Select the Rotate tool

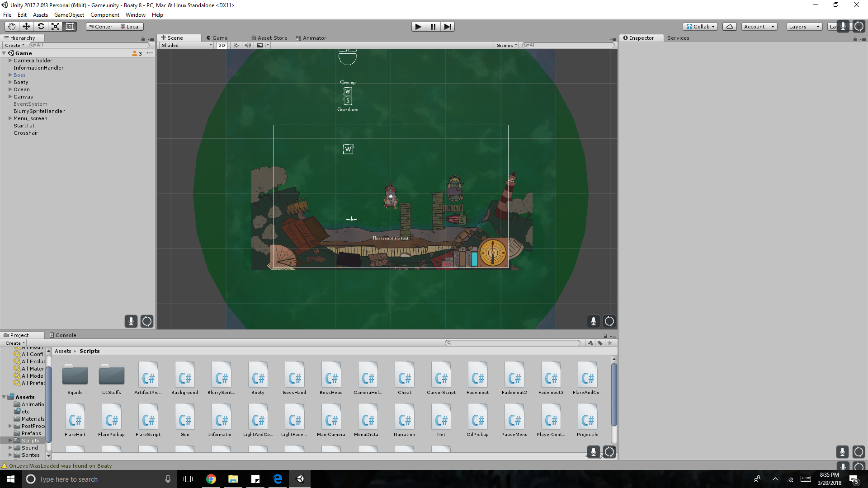click(41, 27)
